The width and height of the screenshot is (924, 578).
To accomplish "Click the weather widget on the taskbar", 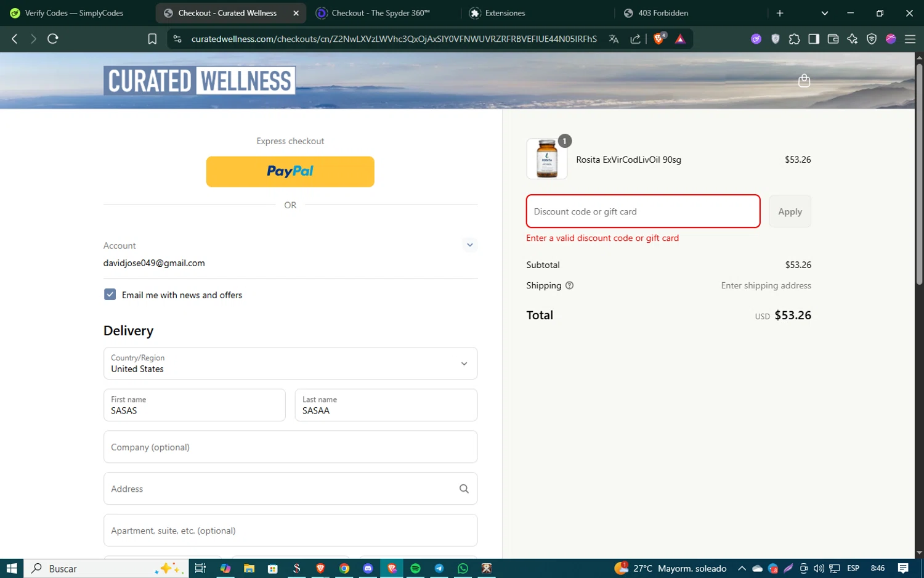I will click(x=671, y=568).
